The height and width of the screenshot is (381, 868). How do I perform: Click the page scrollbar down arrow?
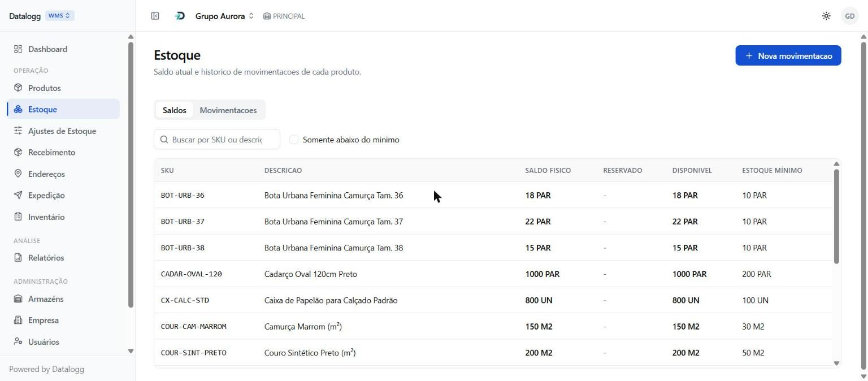coord(863,376)
